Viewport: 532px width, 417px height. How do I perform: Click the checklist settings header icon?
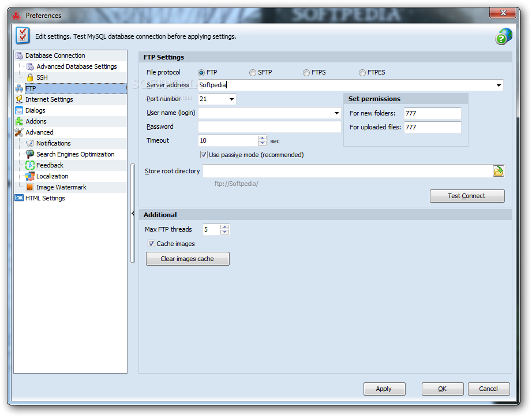(x=23, y=36)
